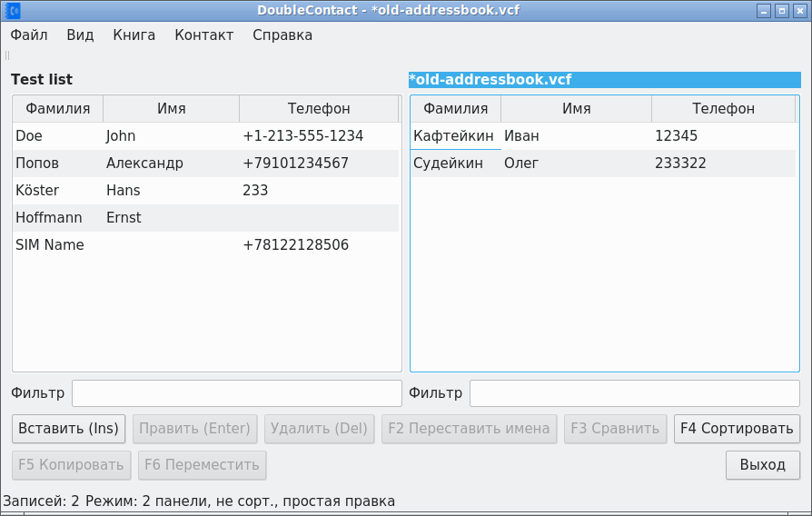This screenshot has height=516, width=812.
Task: Focus the left panel Фильтр field
Action: [237, 393]
